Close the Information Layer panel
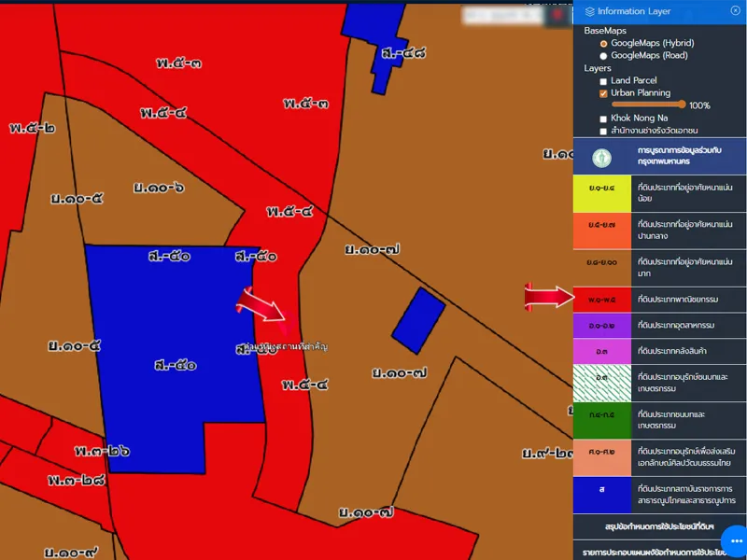The width and height of the screenshot is (747, 560). coord(735,10)
